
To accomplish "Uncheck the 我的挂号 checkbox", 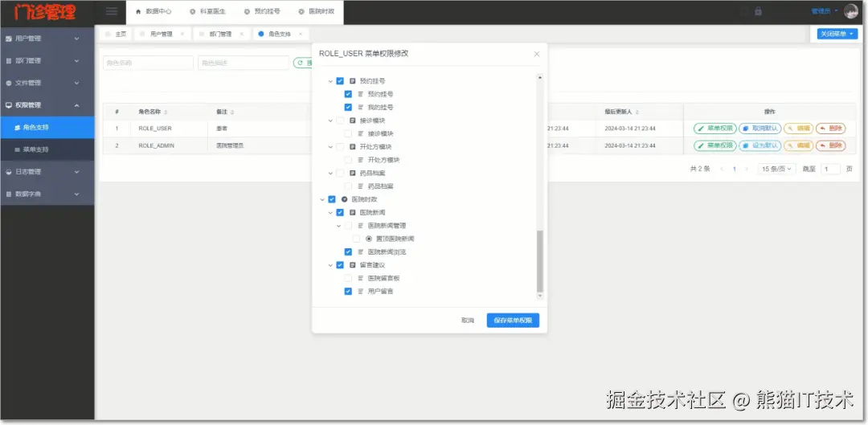I will pyautogui.click(x=348, y=108).
